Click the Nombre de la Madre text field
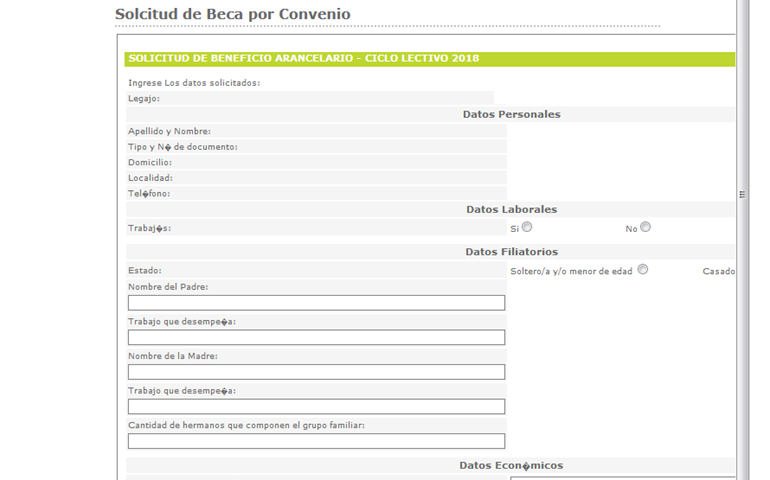This screenshot has height=480, width=770. click(316, 372)
